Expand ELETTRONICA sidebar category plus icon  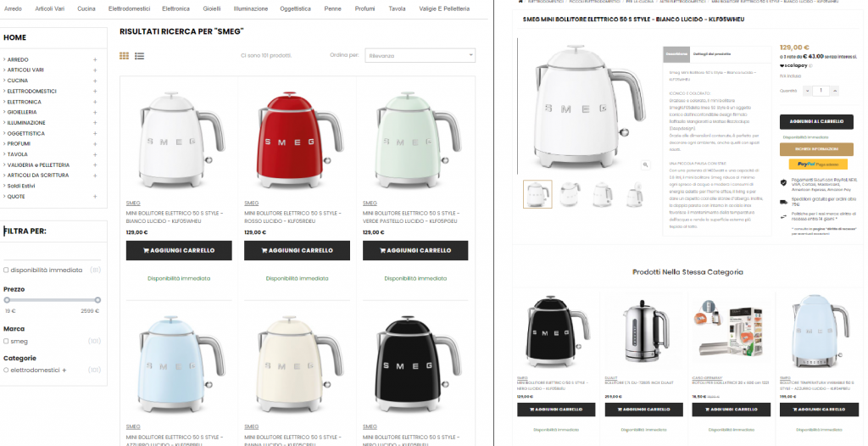[95, 102]
